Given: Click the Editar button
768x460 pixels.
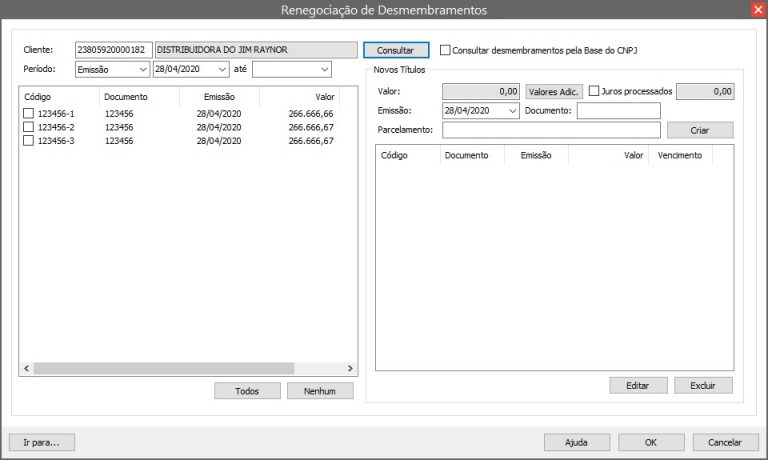Looking at the screenshot, I should (x=638, y=386).
